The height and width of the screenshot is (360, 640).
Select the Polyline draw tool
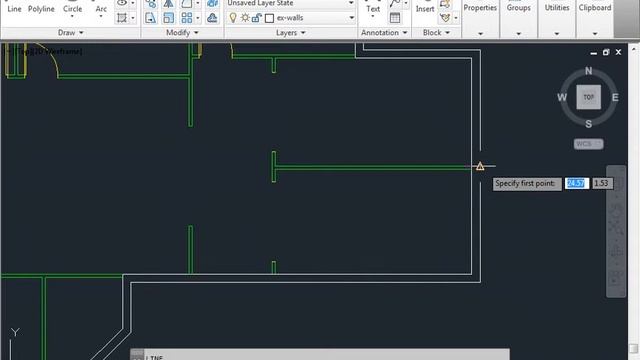pyautogui.click(x=41, y=9)
